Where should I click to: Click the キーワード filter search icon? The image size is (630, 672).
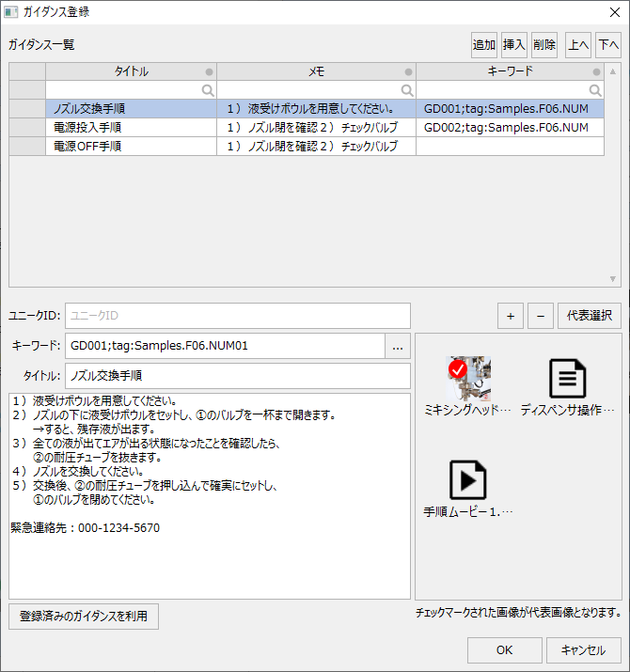click(595, 90)
